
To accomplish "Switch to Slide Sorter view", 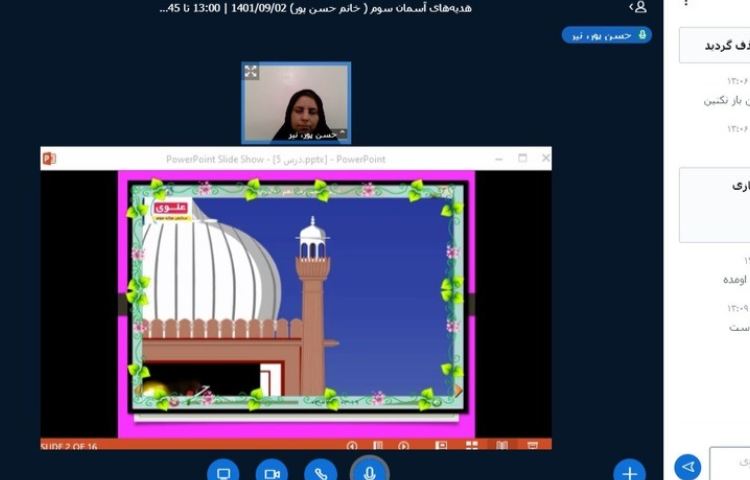I will tap(472, 446).
